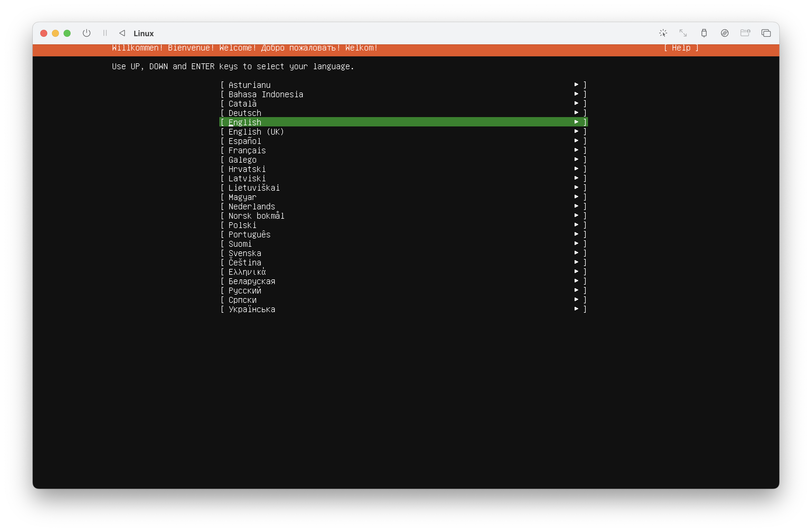Image resolution: width=812 pixels, height=532 pixels.
Task: Expand the arrow on the Français row
Action: pyautogui.click(x=576, y=150)
